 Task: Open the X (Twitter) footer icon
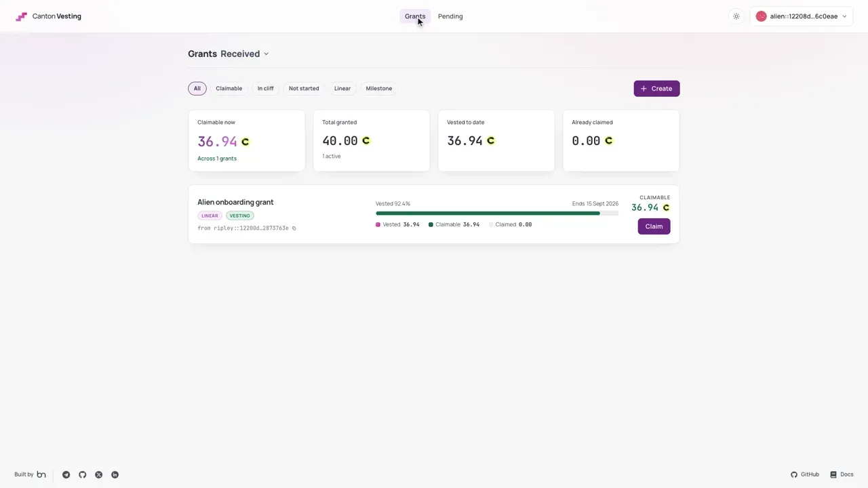coord(98,474)
